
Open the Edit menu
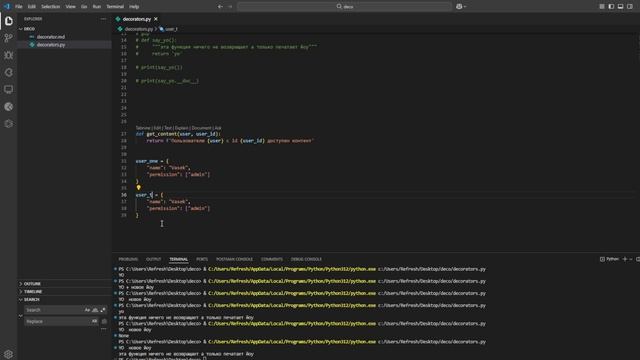(31, 7)
